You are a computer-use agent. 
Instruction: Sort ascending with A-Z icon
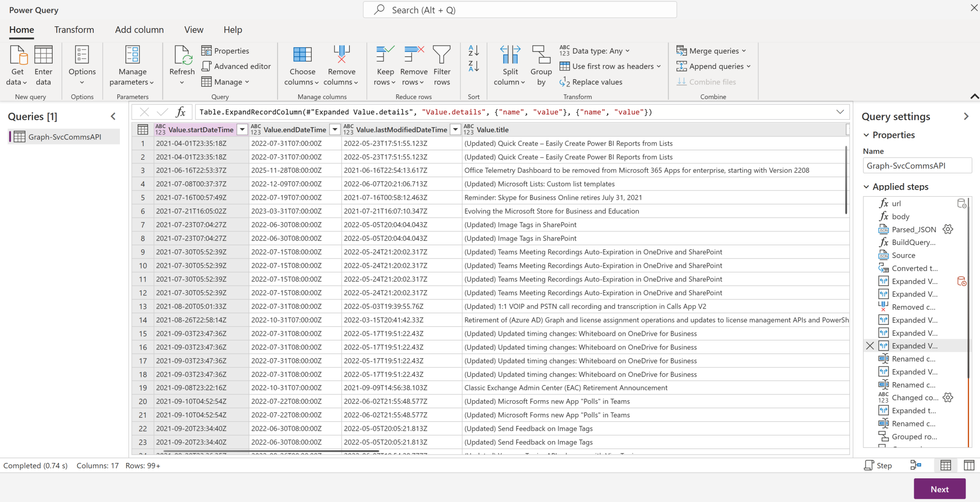coord(473,50)
